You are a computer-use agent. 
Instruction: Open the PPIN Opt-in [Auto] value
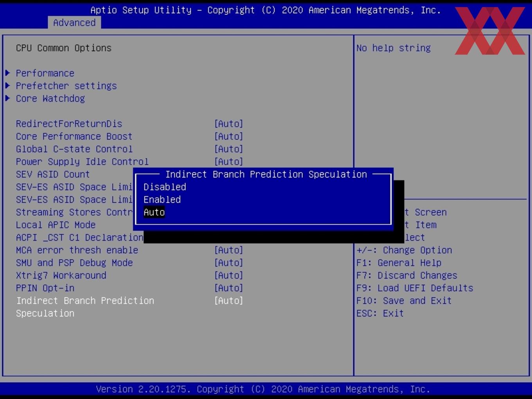coord(229,288)
